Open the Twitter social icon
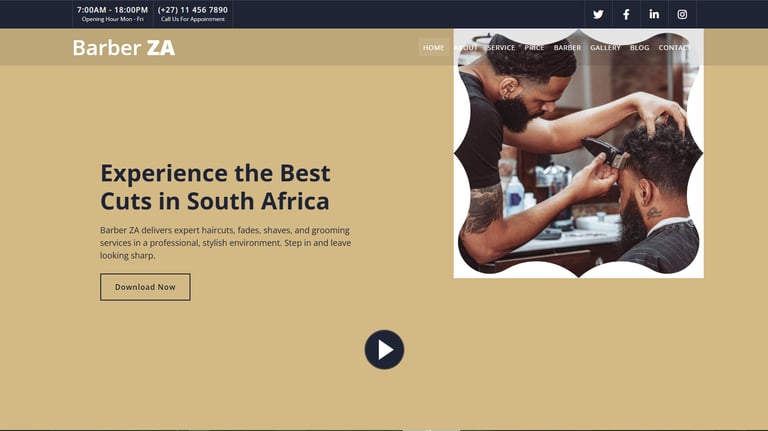Screen dimensions: 768x431 [598, 14]
